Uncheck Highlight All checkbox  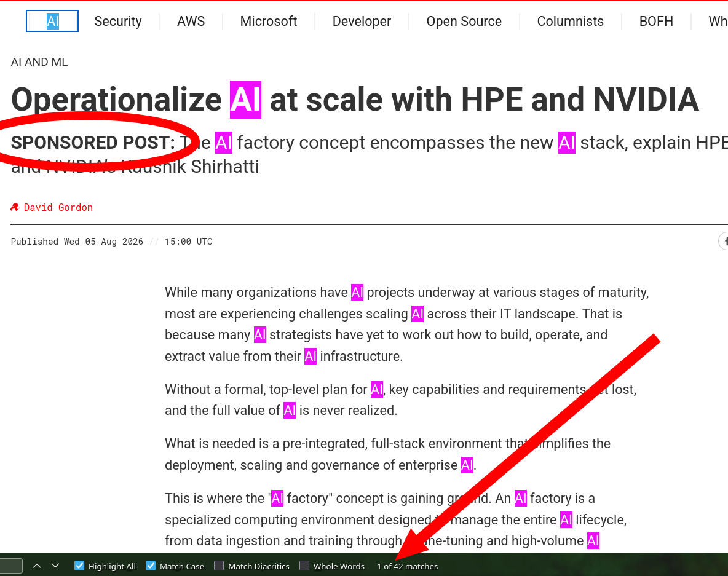(x=79, y=566)
